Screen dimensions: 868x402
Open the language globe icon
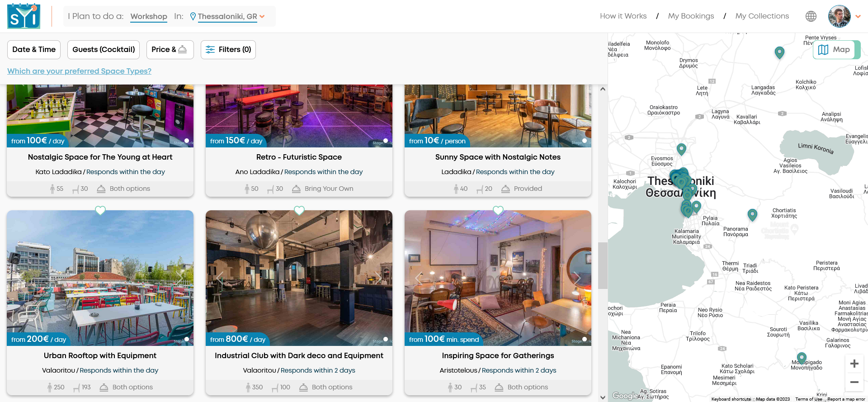811,16
